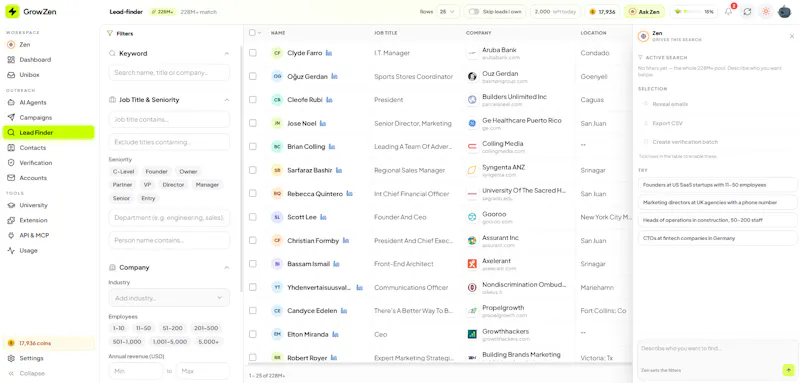Collapse the Keyword filter section
The height and width of the screenshot is (383, 800).
pyautogui.click(x=227, y=54)
